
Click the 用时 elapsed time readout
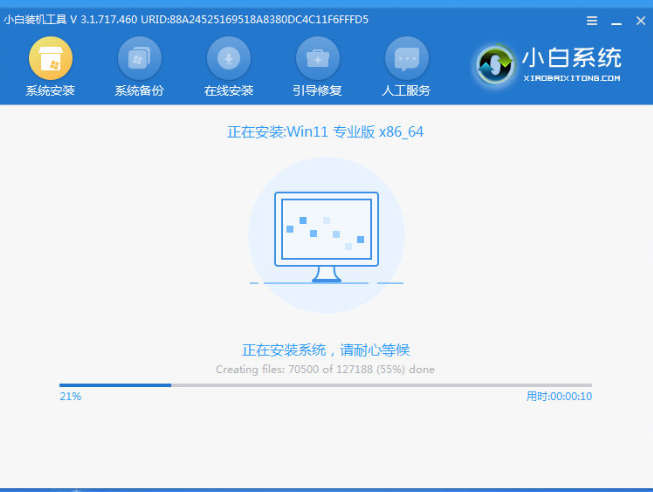[558, 397]
